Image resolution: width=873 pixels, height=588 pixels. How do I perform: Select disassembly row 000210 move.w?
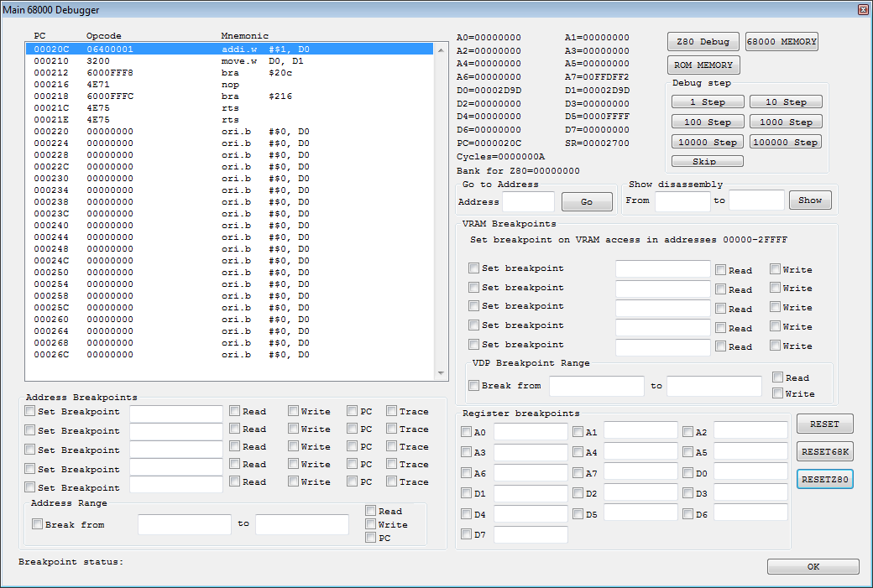[229, 60]
